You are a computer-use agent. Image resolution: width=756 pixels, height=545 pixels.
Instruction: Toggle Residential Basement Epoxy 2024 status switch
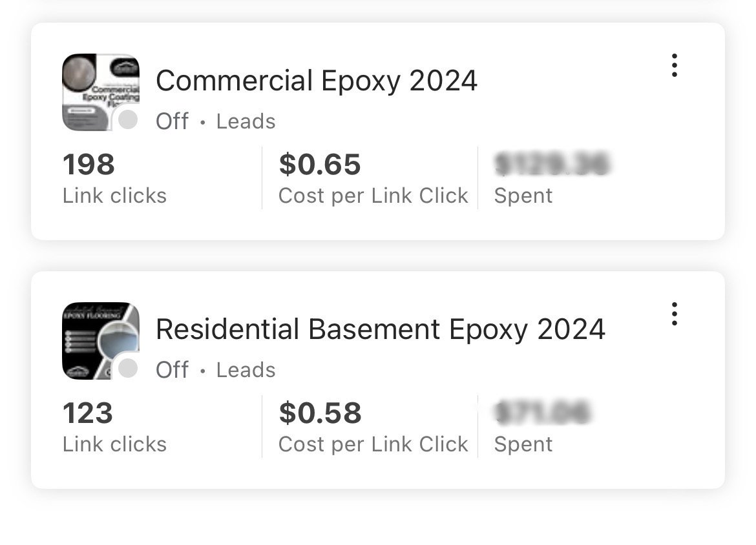(128, 368)
